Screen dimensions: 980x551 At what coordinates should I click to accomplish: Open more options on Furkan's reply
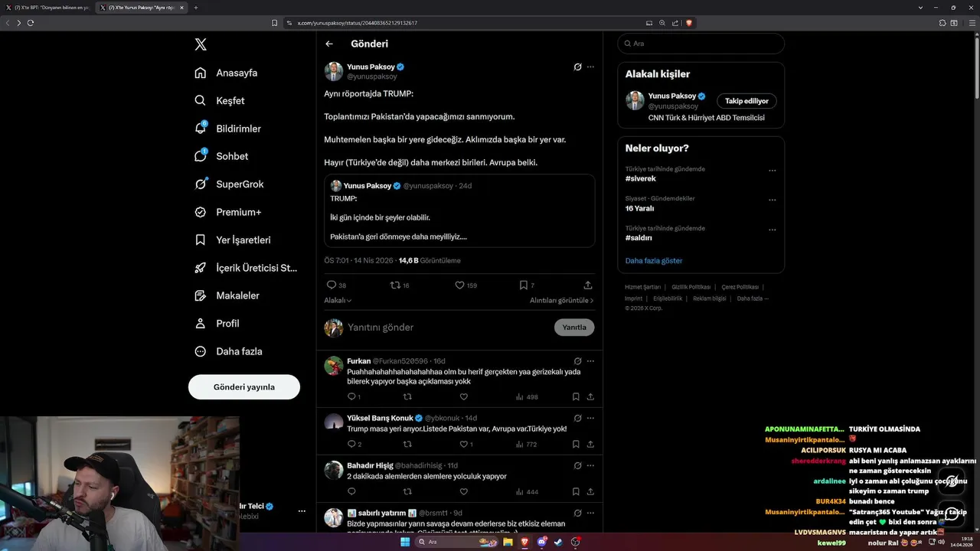[590, 360]
